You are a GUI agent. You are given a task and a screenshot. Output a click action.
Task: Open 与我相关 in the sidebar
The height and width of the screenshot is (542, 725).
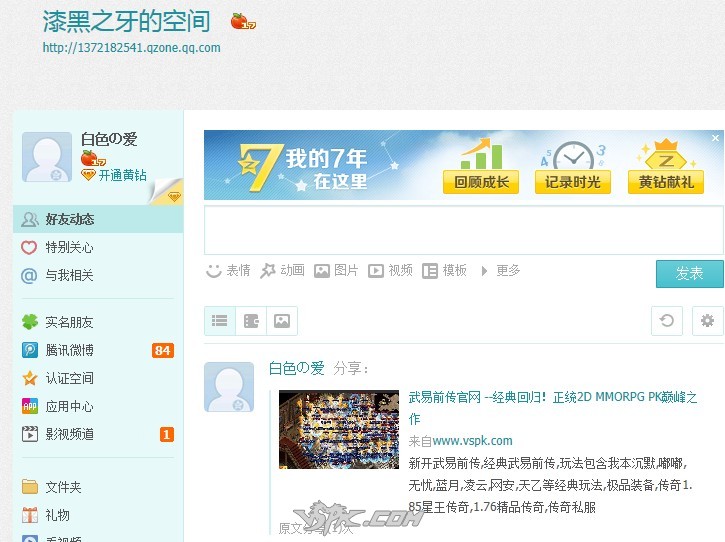pos(98,276)
